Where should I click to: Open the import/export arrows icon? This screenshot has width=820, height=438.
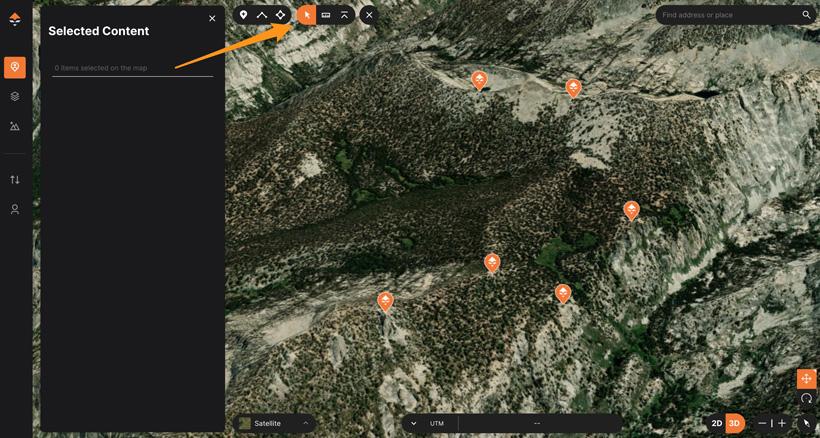[15, 180]
